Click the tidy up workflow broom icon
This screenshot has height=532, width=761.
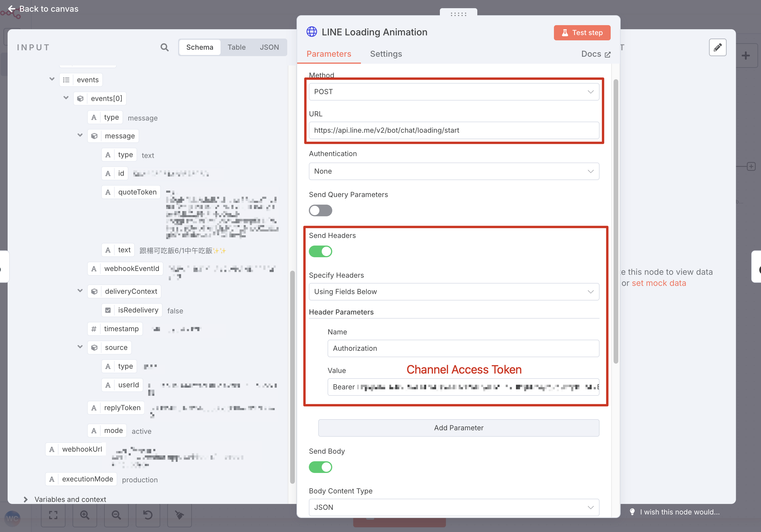[179, 515]
